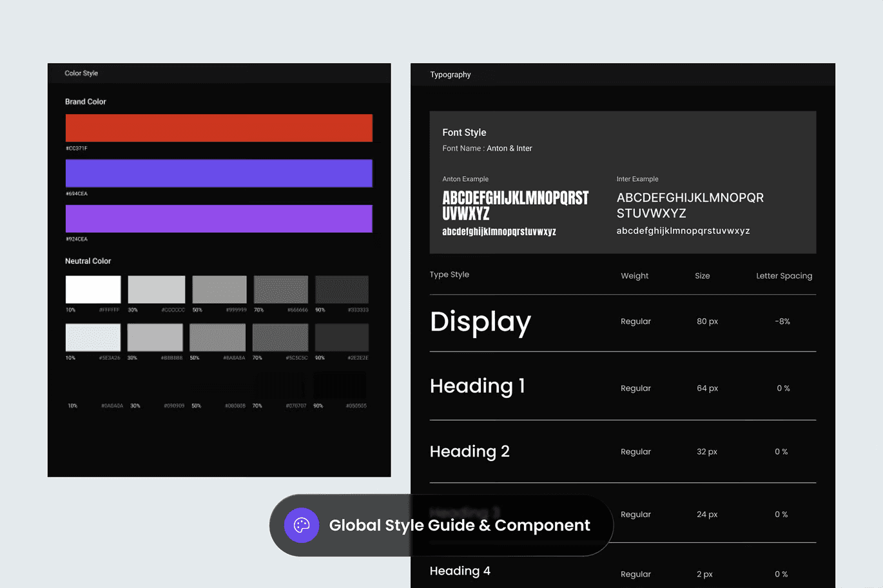Click Regular weight in the Heading 2 row
Image resolution: width=883 pixels, height=588 pixels.
pyautogui.click(x=636, y=452)
